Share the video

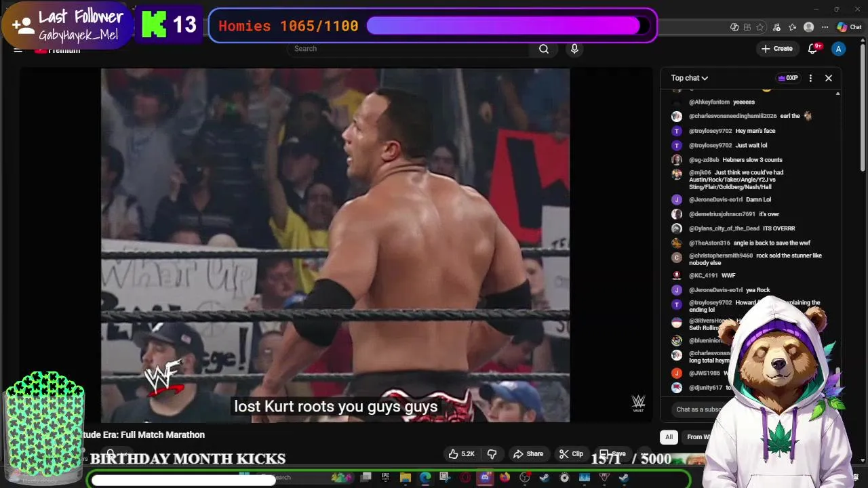[x=528, y=454]
